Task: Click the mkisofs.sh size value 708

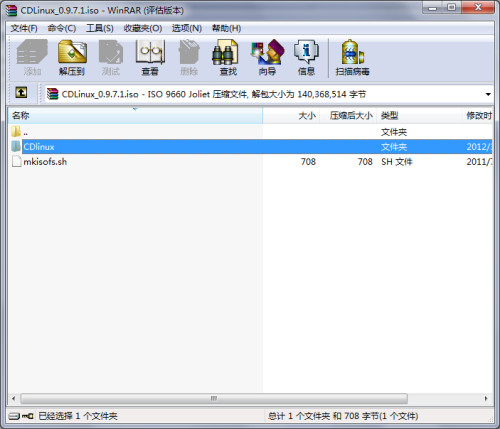Action: 308,162
